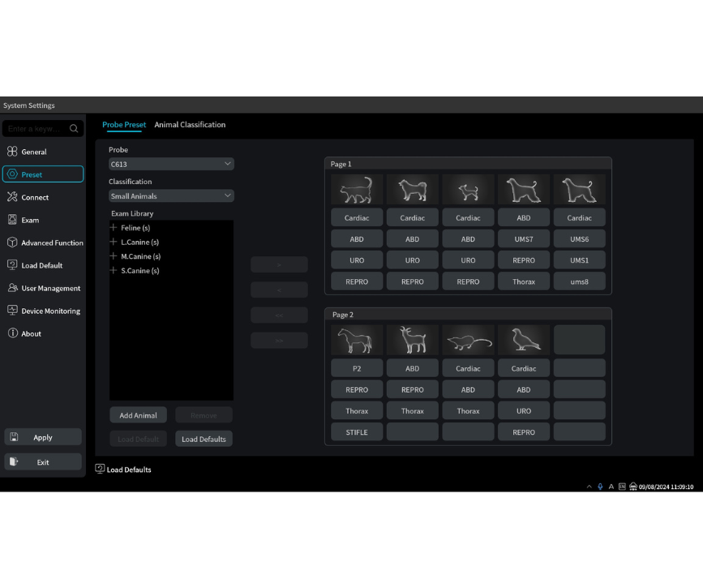Image resolution: width=703 pixels, height=588 pixels.
Task: Open User Management from the sidebar
Action: pos(50,288)
